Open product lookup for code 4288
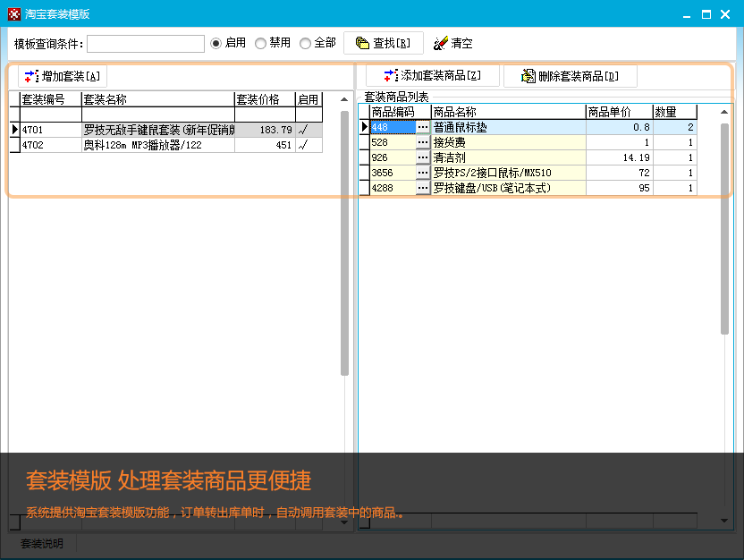The height and width of the screenshot is (560, 744). click(423, 188)
